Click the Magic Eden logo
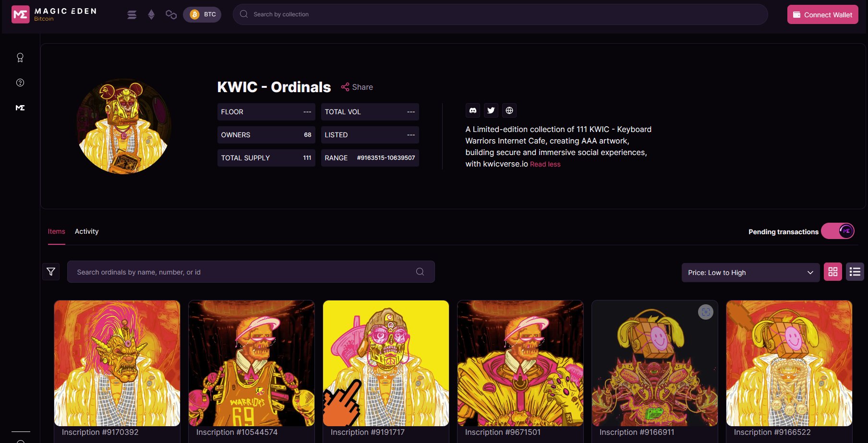The height and width of the screenshot is (443, 868). coord(54,14)
